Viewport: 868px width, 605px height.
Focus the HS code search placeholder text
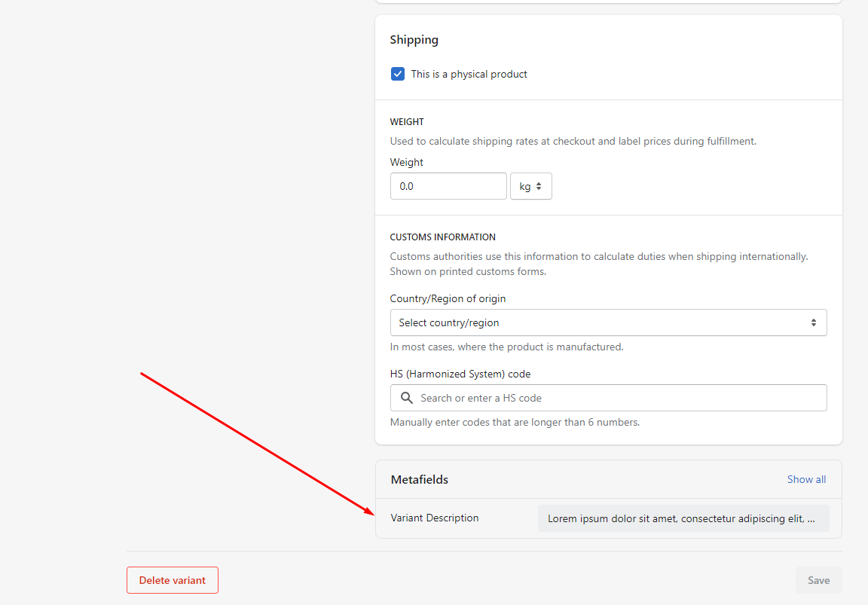(481, 398)
